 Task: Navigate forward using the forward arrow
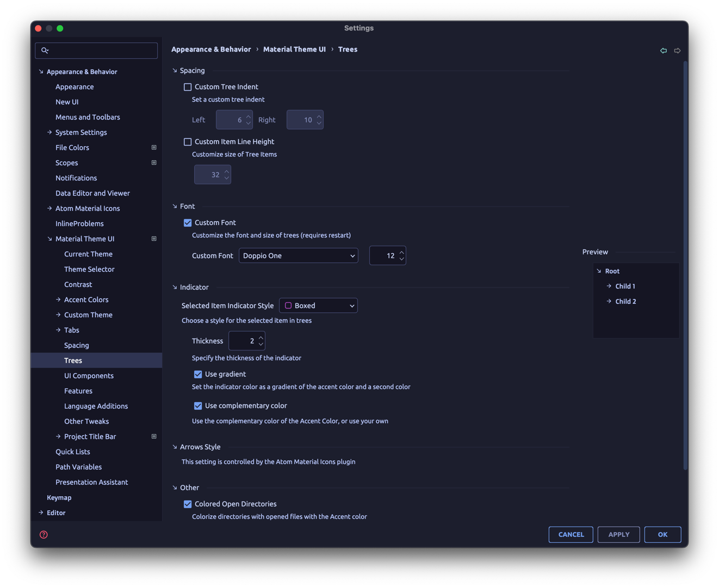tap(677, 50)
